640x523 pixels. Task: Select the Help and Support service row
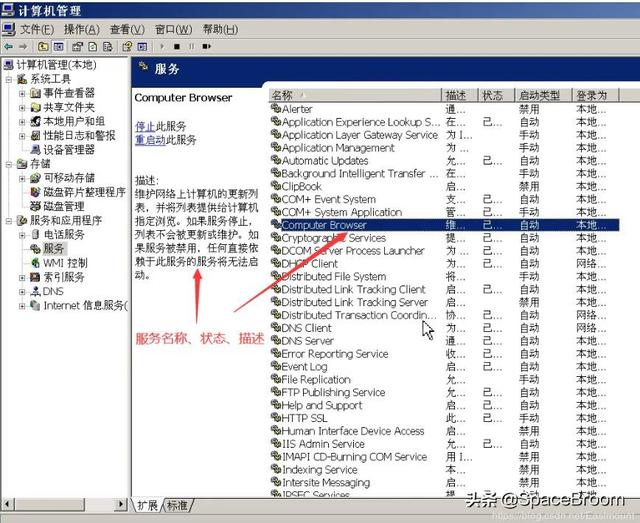pyautogui.click(x=444, y=405)
